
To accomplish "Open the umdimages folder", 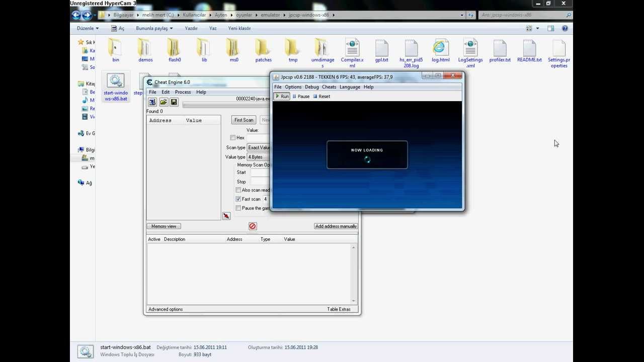I will click(323, 53).
